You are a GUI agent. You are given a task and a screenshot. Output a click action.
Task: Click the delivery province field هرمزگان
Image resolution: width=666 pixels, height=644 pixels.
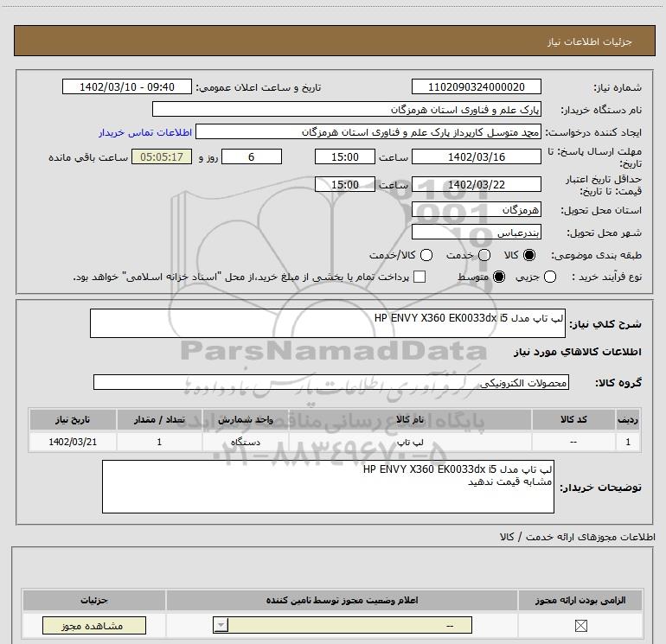coord(476,209)
